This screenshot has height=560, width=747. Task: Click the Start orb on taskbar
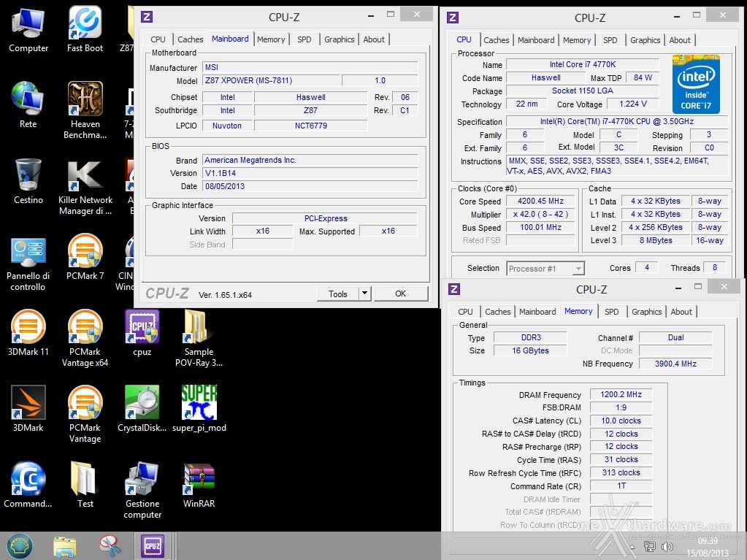pos(19,546)
